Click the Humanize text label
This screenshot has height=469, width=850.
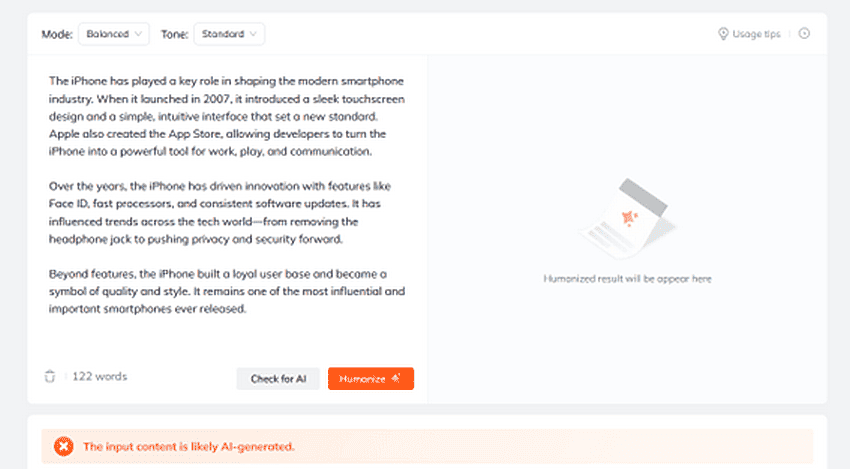[x=362, y=379]
